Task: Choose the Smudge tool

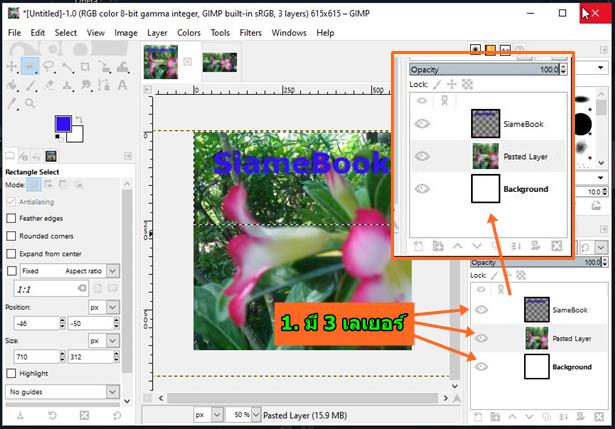Action: tap(86, 85)
